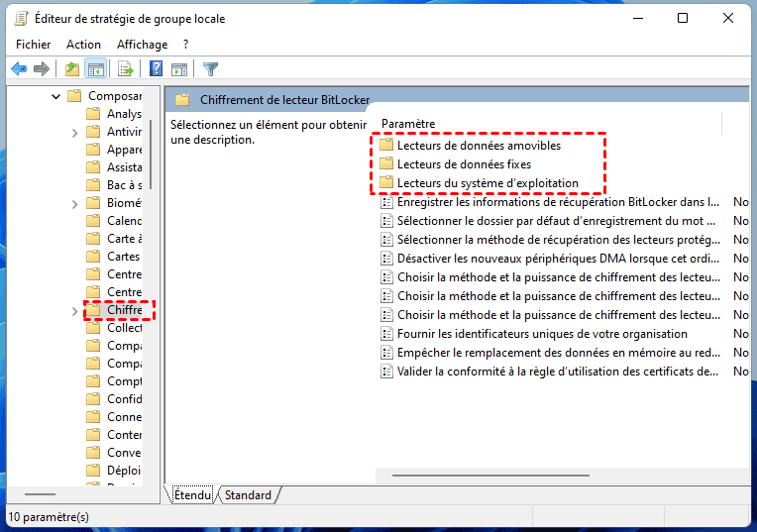
Task: Open the Action menu
Action: (x=83, y=45)
